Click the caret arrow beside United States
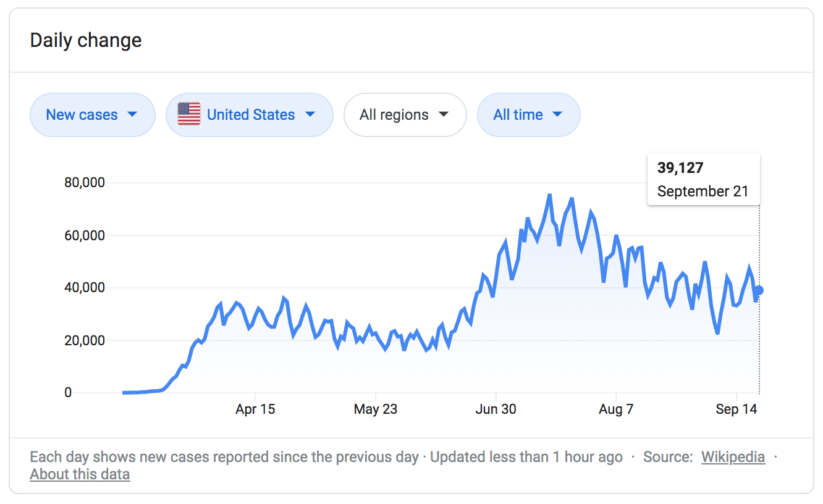The height and width of the screenshot is (504, 823). click(310, 114)
